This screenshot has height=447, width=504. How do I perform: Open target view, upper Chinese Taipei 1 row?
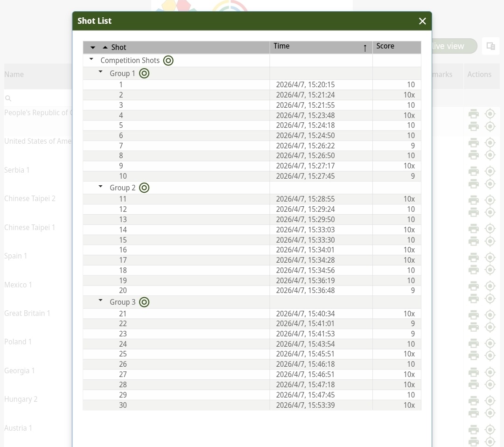[490, 229]
